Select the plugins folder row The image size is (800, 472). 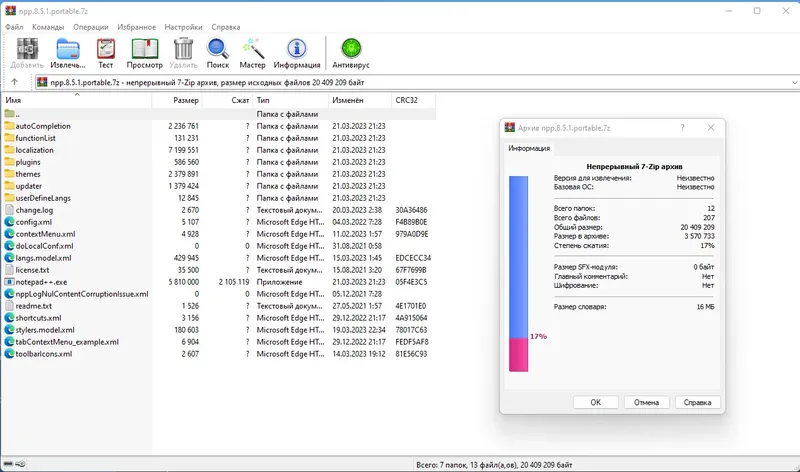click(x=219, y=162)
